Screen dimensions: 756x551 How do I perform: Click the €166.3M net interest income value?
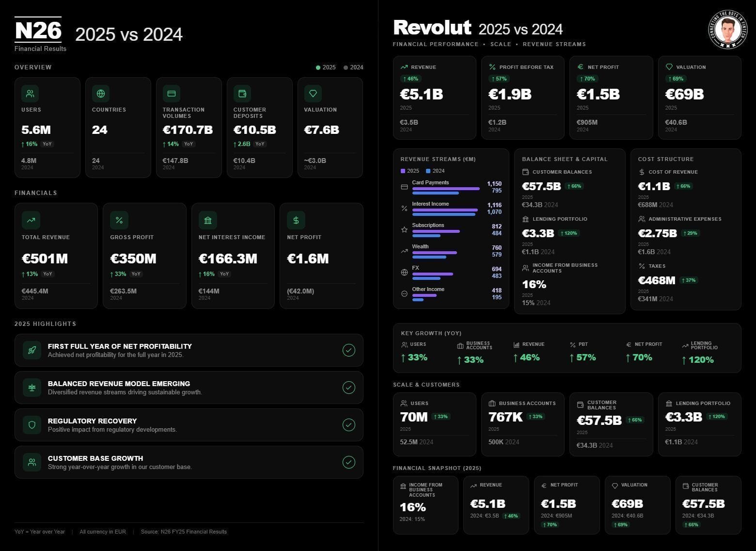228,259
